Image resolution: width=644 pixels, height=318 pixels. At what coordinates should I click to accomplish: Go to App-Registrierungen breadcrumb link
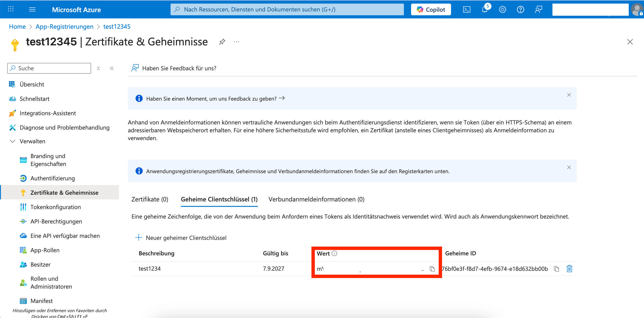pos(64,26)
